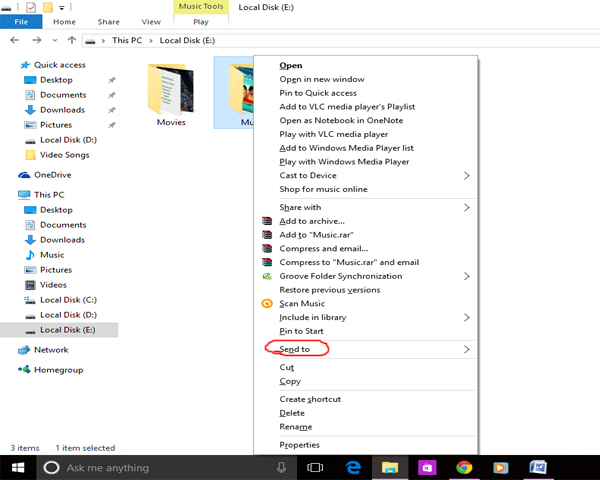Choose Play with Windows Media Player
600x480 pixels.
[x=344, y=162]
